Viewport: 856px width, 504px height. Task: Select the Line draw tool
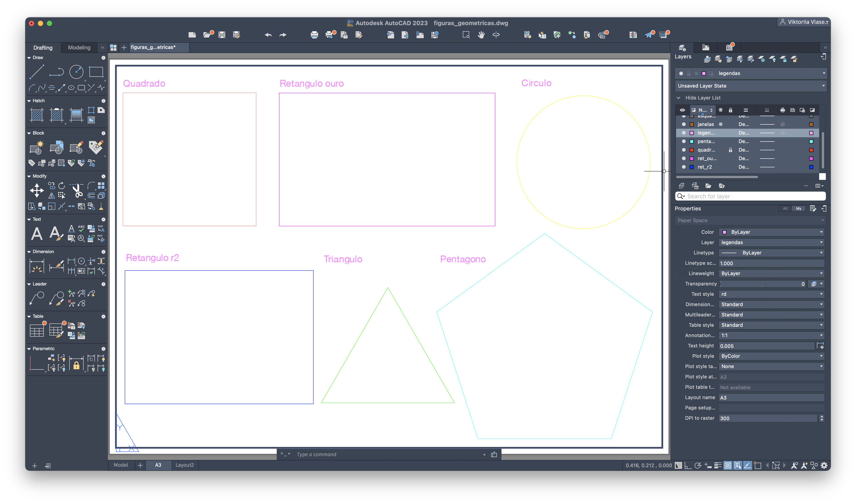pos(37,72)
